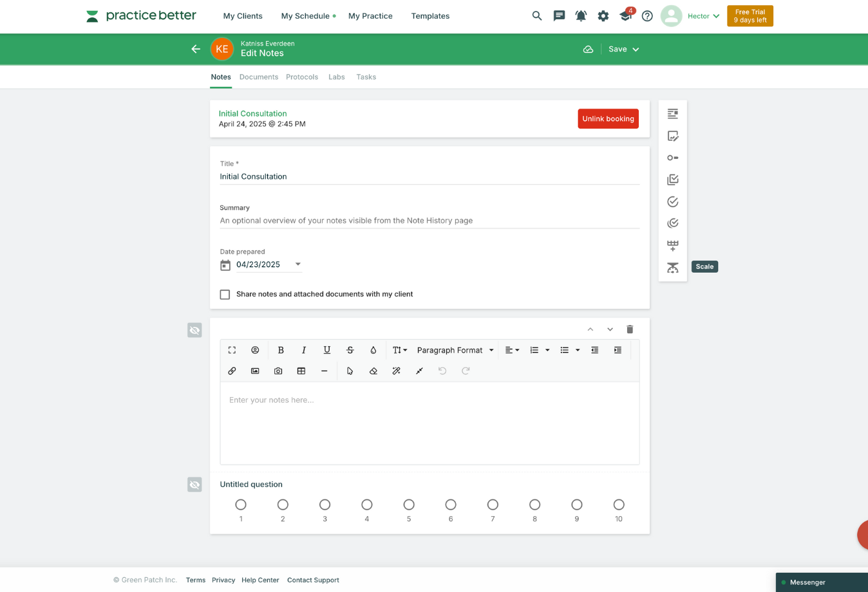Open the search icon in the header
This screenshot has width=868, height=592.
(537, 16)
